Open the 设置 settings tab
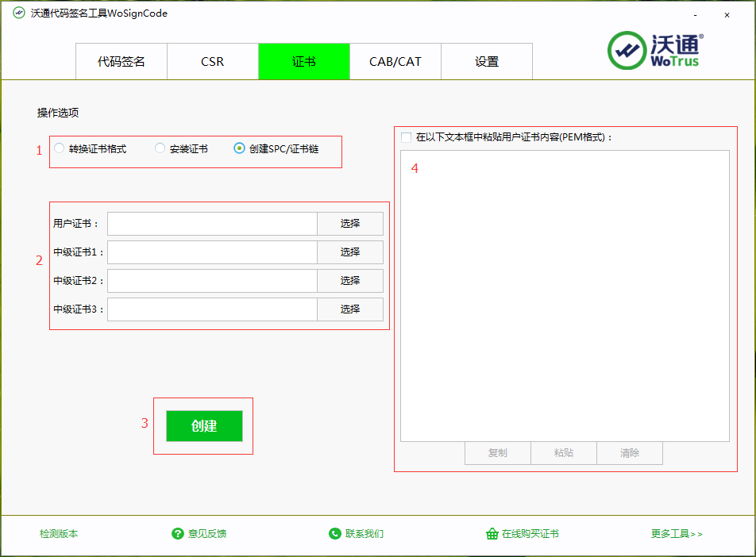This screenshot has width=756, height=557. coord(487,62)
